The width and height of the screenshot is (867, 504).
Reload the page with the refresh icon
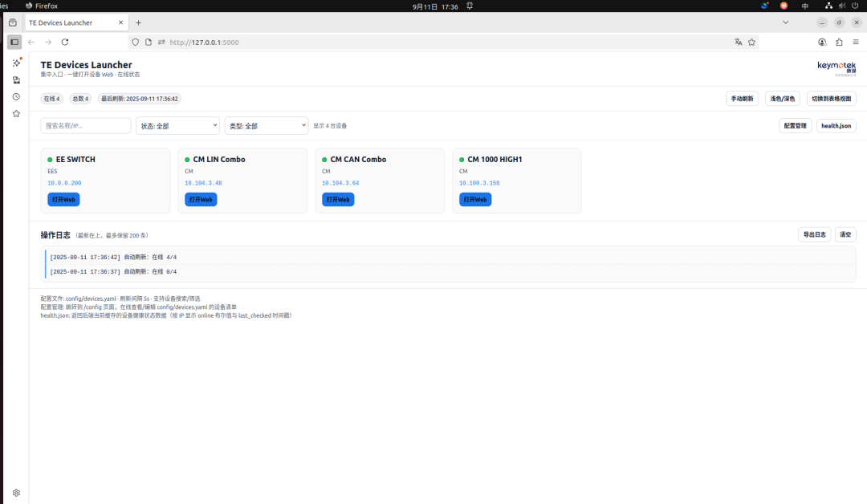pyautogui.click(x=65, y=42)
